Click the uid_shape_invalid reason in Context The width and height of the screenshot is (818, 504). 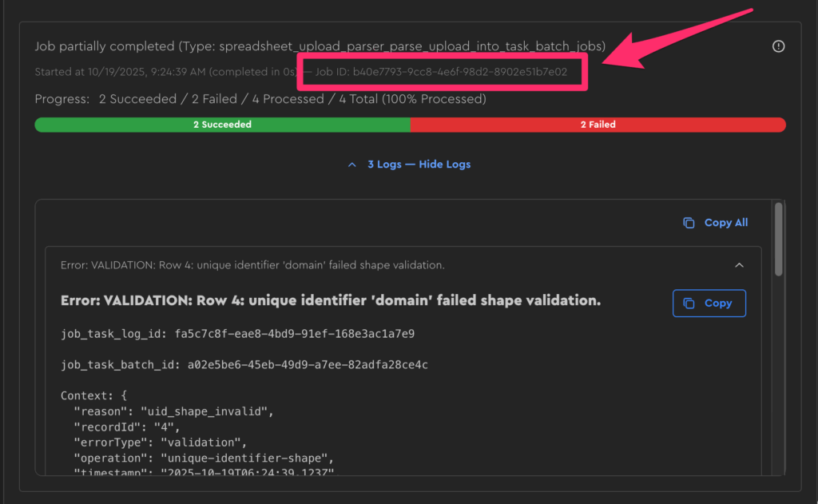pos(207,411)
